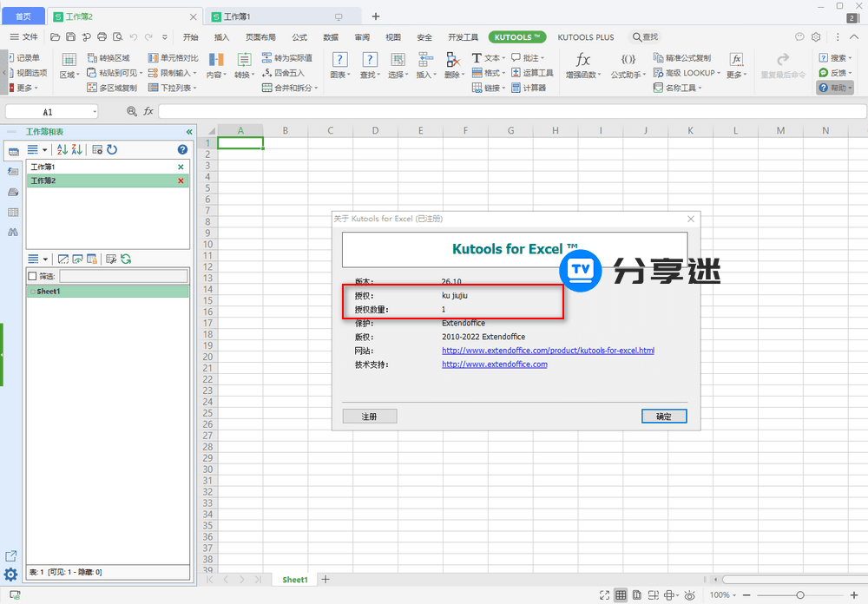Click the Name Box showing A1
This screenshot has width=868, height=604.
point(49,111)
